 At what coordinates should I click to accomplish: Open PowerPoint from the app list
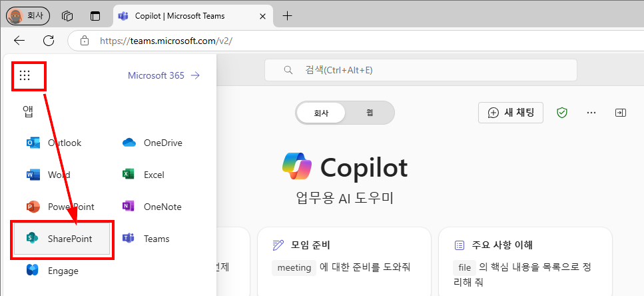click(x=61, y=207)
